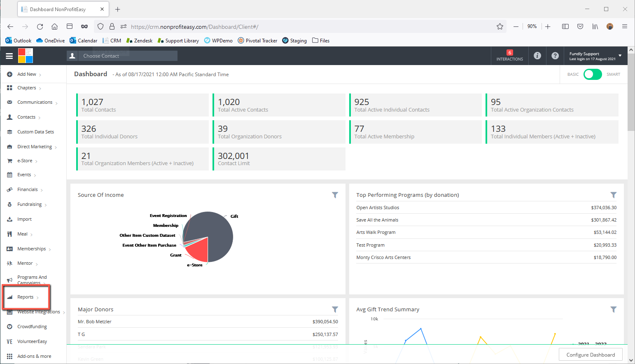The width and height of the screenshot is (635, 364).
Task: Expand the Fundly Support user dropdown
Action: point(595,56)
